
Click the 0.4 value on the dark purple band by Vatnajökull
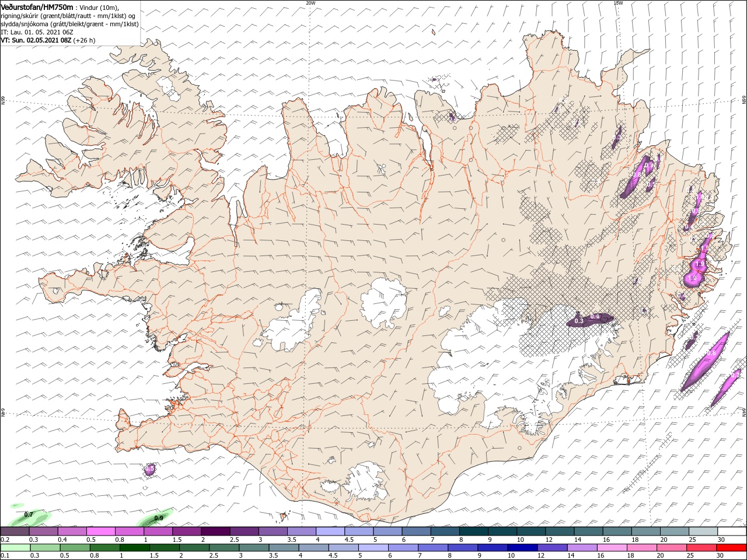coord(595,316)
